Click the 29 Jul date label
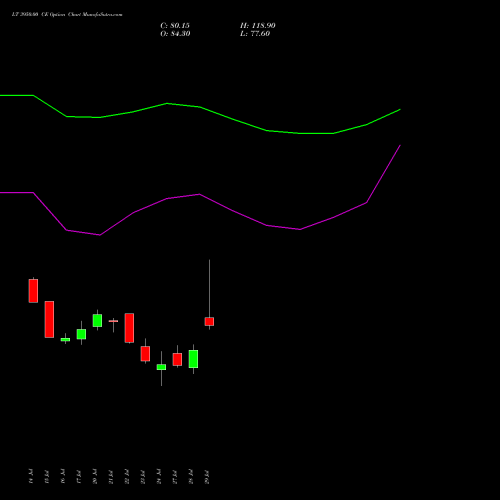The height and width of the screenshot is (500, 500). click(x=207, y=476)
